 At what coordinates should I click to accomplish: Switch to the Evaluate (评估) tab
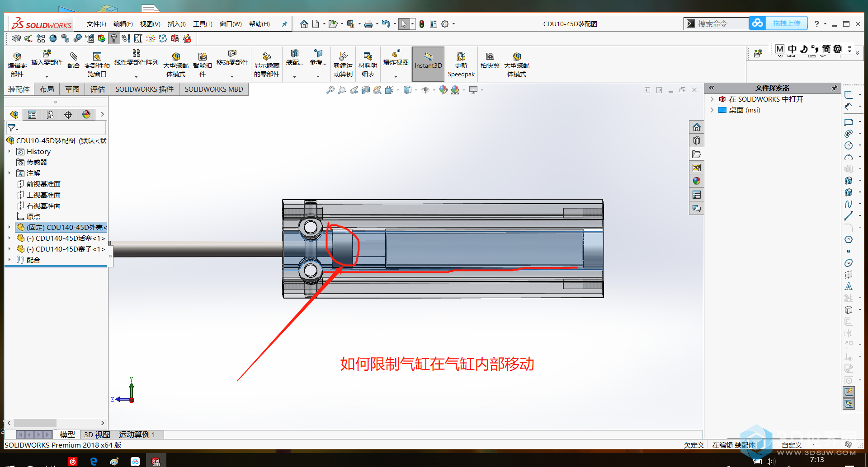tap(97, 89)
